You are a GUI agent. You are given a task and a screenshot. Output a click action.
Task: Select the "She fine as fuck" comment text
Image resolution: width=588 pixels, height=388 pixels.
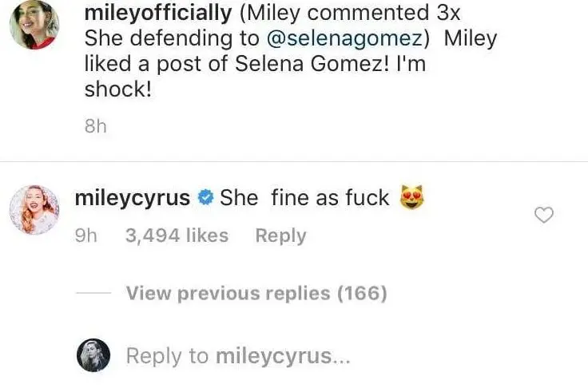pos(304,197)
